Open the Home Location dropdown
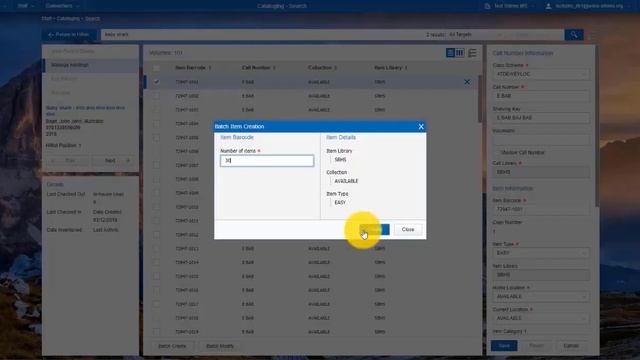640x360 pixels. click(540, 297)
